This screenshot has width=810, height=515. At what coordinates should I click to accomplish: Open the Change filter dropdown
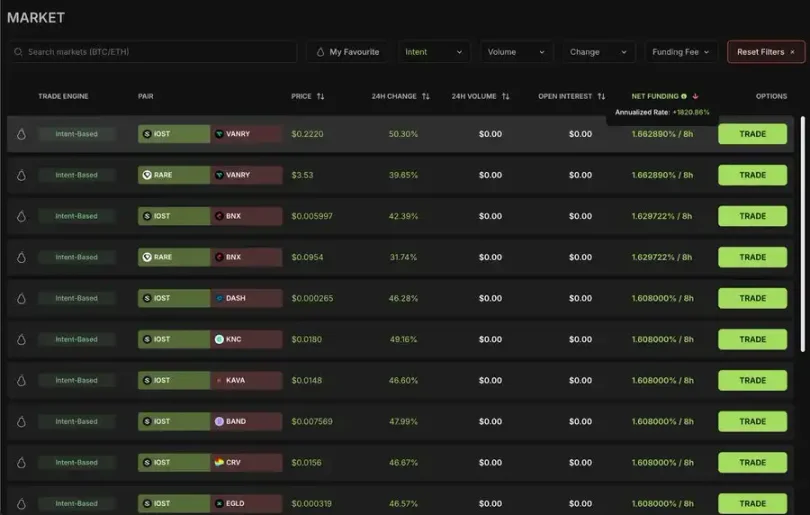click(598, 52)
